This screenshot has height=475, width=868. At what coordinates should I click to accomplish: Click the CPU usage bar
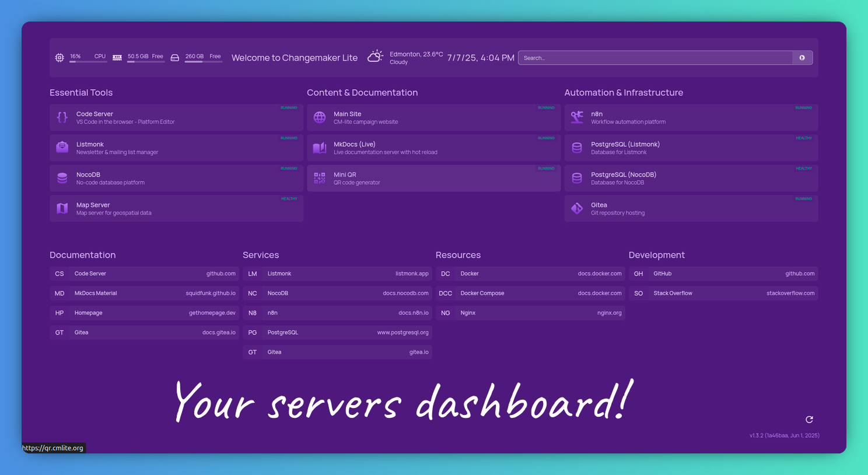pyautogui.click(x=87, y=61)
